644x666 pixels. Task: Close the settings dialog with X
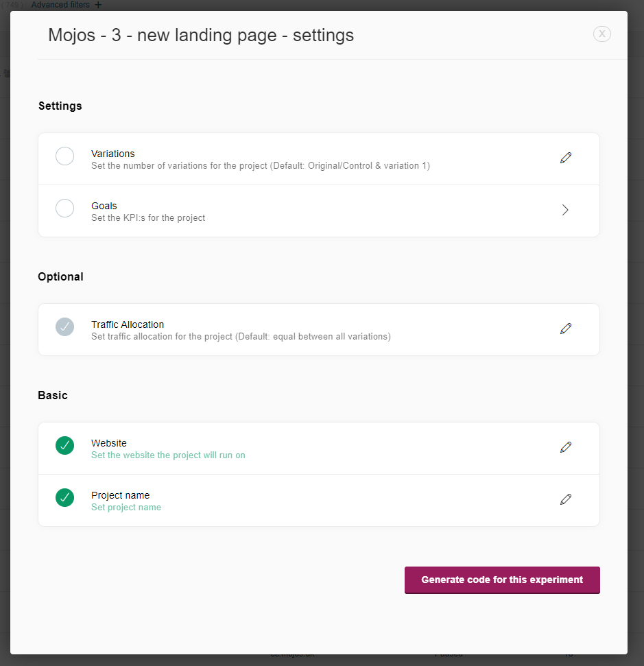coord(602,34)
